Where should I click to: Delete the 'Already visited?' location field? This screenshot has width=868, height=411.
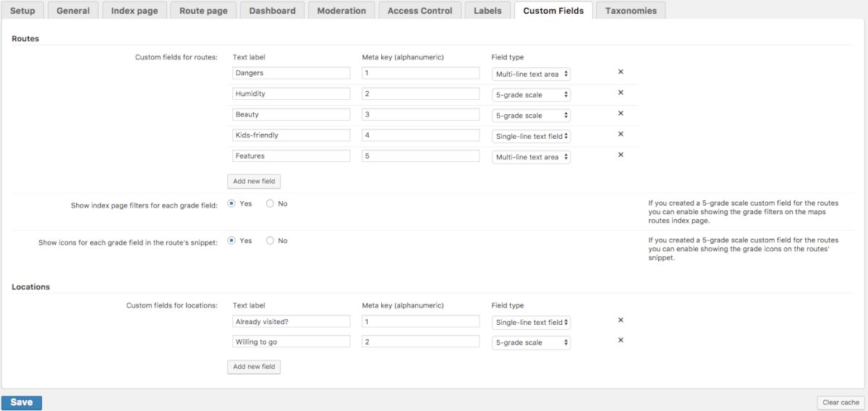point(621,321)
